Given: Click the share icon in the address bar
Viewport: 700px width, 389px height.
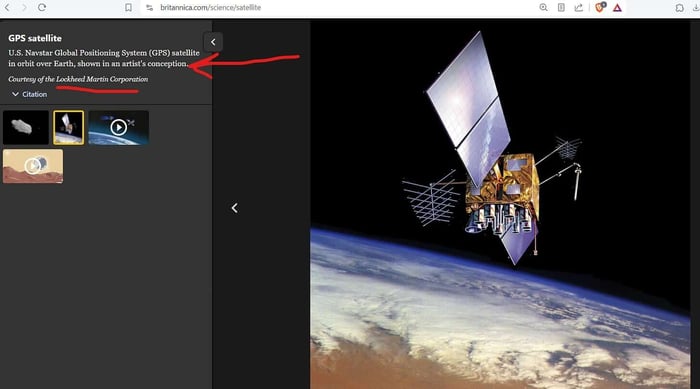Looking at the screenshot, I should click(579, 7).
